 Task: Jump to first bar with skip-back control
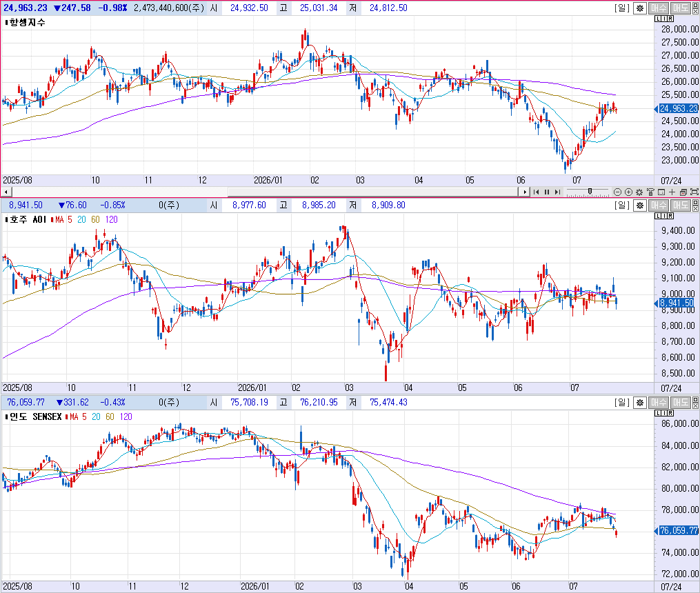click(x=536, y=192)
